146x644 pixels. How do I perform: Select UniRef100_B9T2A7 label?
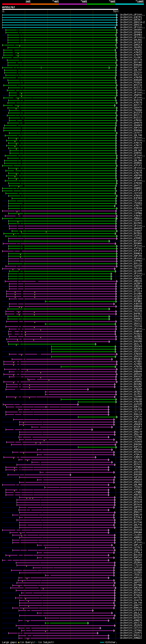coord(131,241)
